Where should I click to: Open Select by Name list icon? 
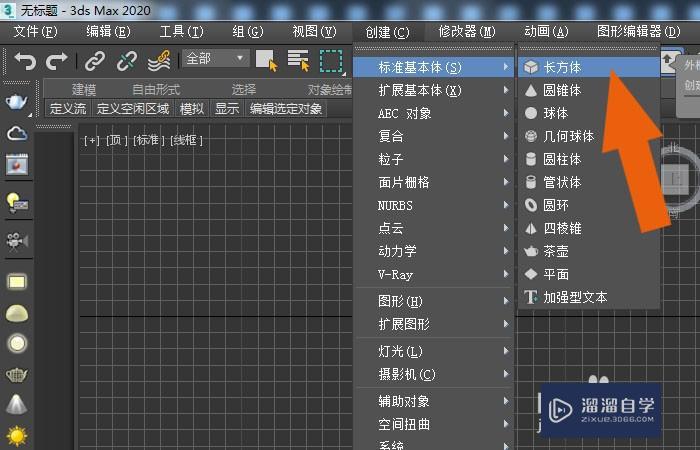(x=299, y=61)
